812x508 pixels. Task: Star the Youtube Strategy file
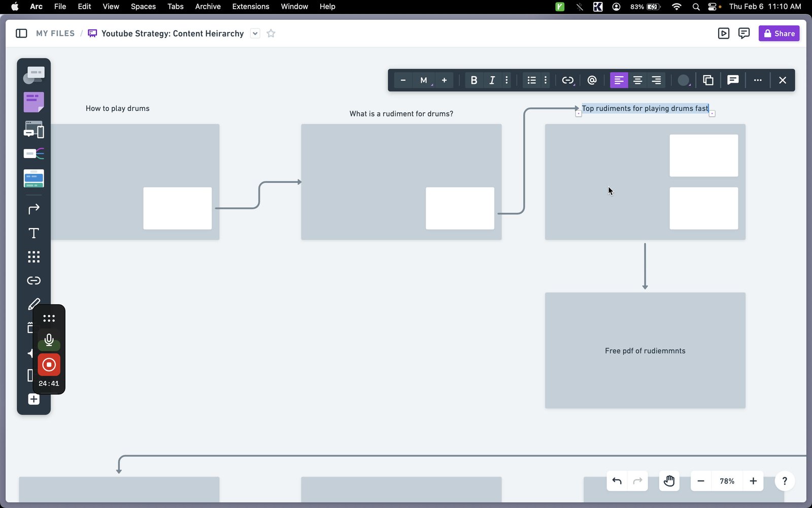(x=271, y=34)
